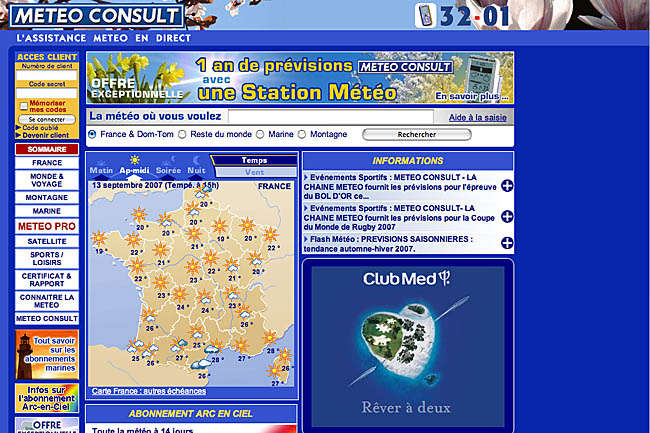Open Aide à la saisie link
The width and height of the screenshot is (650, 433).
[x=478, y=118]
